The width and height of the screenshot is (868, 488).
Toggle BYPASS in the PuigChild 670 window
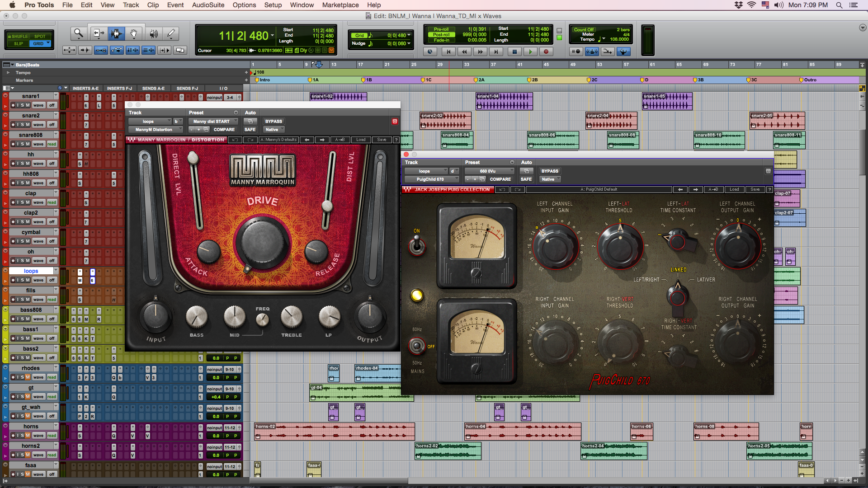[550, 171]
